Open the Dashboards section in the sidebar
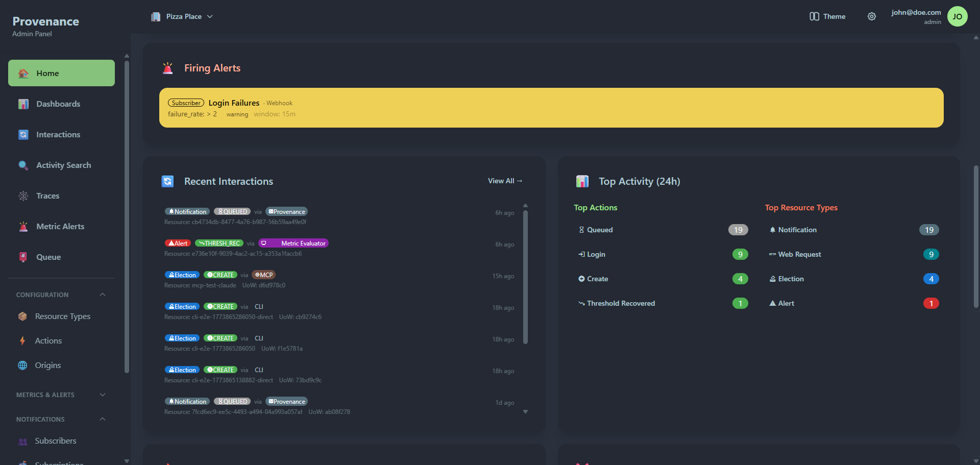Image resolution: width=980 pixels, height=465 pixels. [58, 104]
